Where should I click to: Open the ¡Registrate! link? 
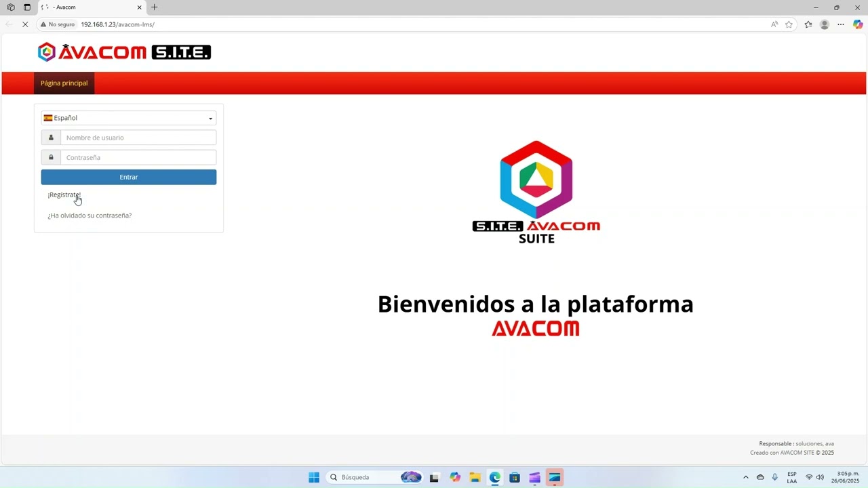tap(64, 195)
